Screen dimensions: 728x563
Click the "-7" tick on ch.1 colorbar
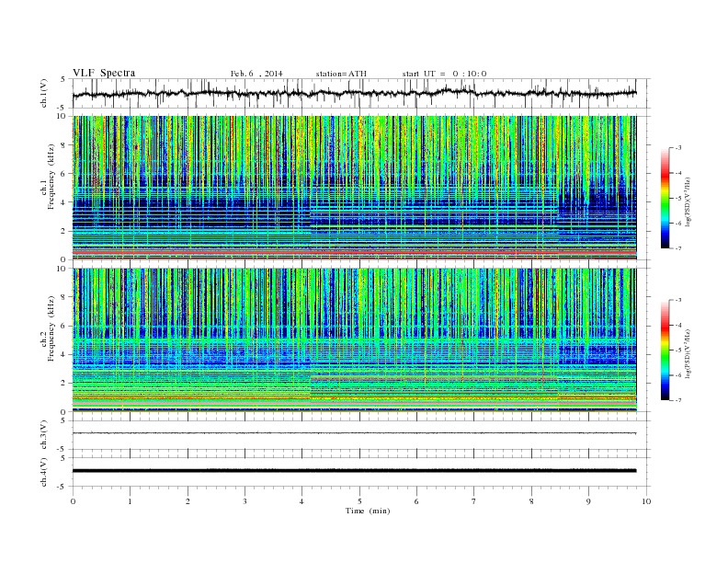pos(678,248)
